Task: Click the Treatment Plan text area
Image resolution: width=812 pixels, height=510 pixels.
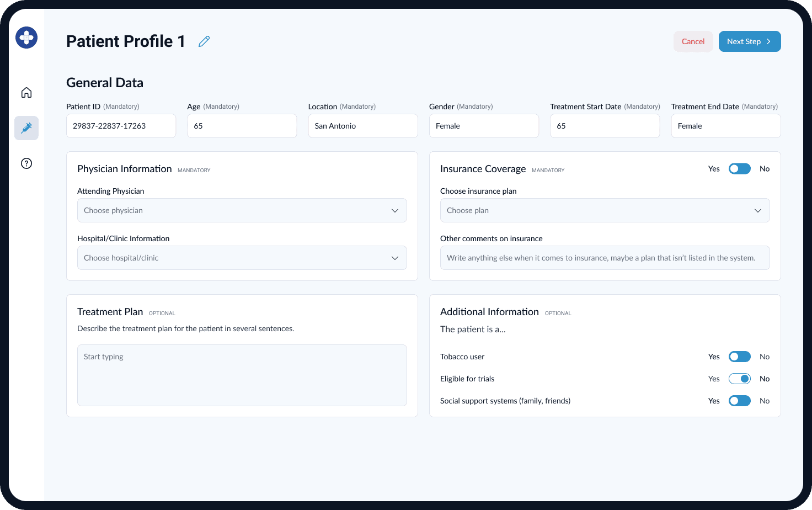Action: point(242,375)
